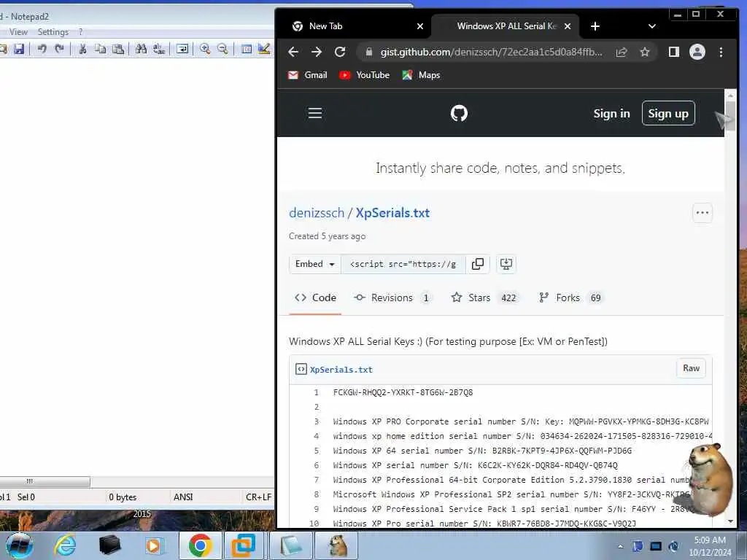Open gist three-dot options menu
The image size is (747, 560).
[x=703, y=213]
